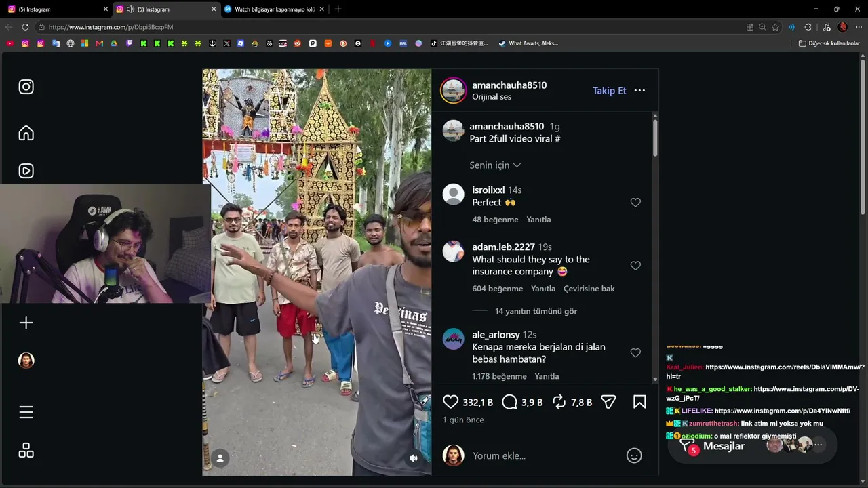Image resolution: width=868 pixels, height=488 pixels.
Task: Open amanchauha8510 profile from post header
Action: pyautogui.click(x=509, y=85)
